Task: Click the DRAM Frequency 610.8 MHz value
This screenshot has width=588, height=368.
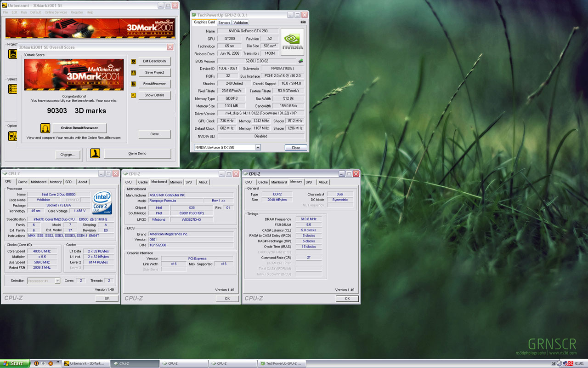Action: pos(309,219)
